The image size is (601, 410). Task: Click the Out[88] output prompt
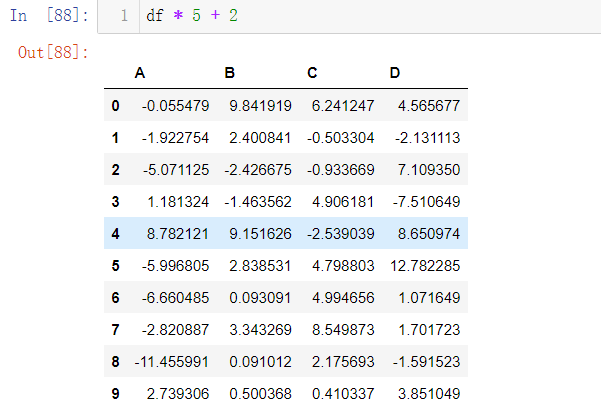(53, 52)
